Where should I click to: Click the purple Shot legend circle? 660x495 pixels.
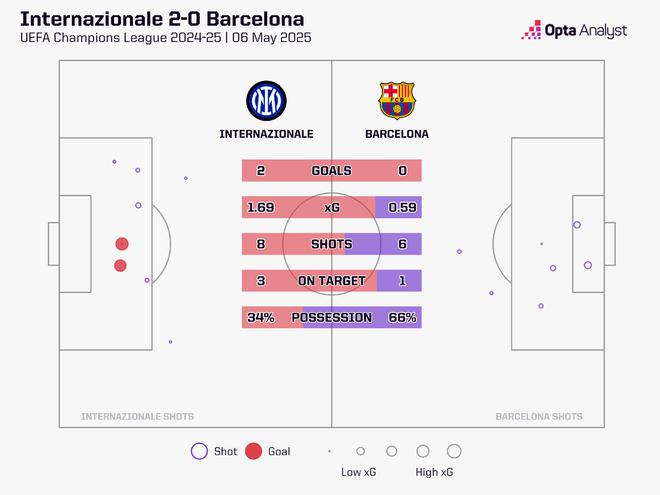click(197, 451)
